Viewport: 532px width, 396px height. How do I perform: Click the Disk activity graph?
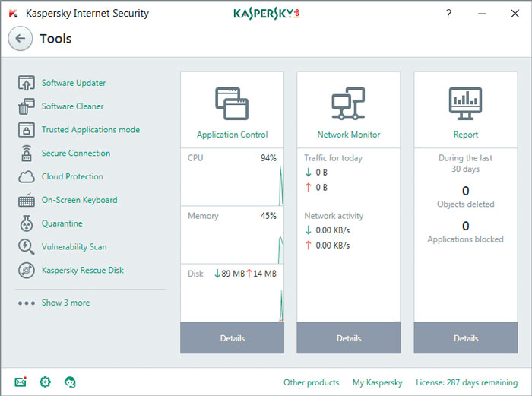(232, 301)
